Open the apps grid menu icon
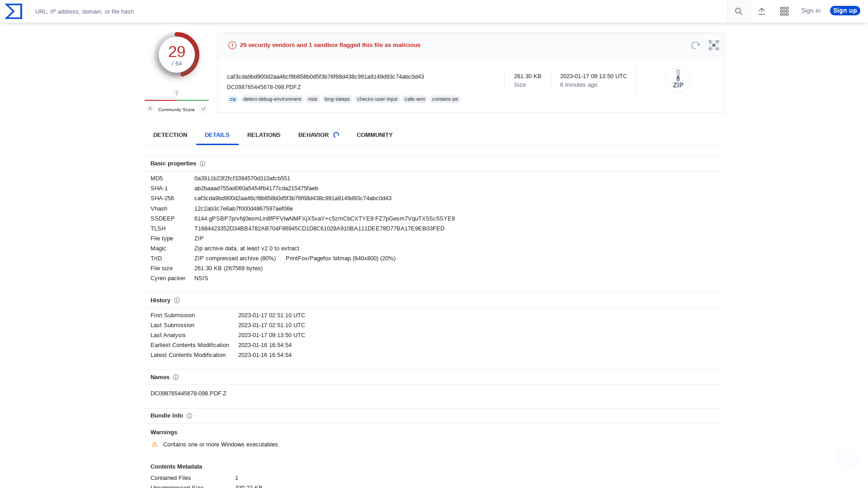The height and width of the screenshot is (488, 868). click(x=784, y=11)
